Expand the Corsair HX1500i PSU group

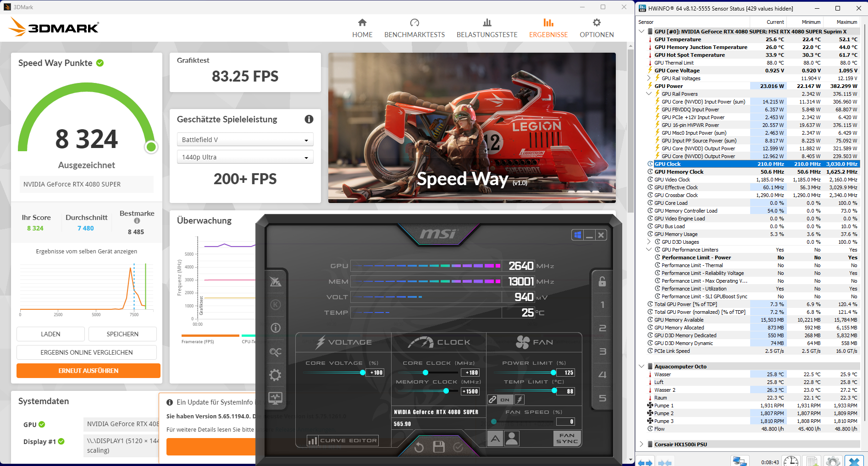641,444
